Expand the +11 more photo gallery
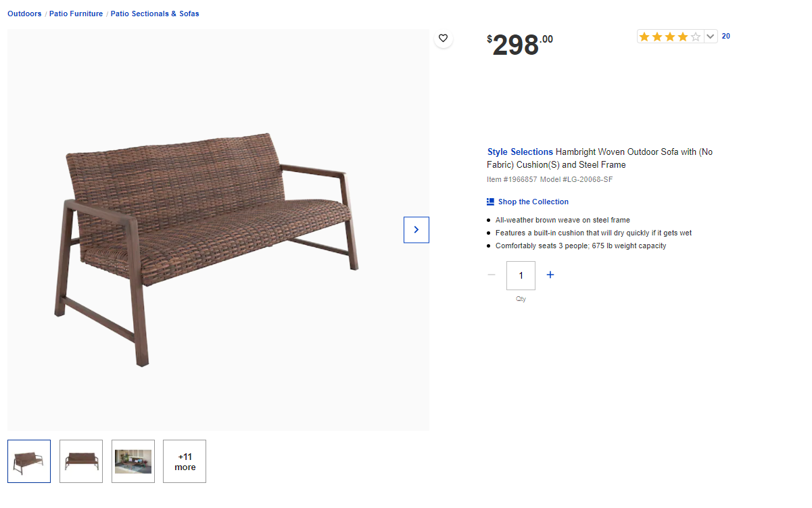812x508 pixels. [x=184, y=461]
